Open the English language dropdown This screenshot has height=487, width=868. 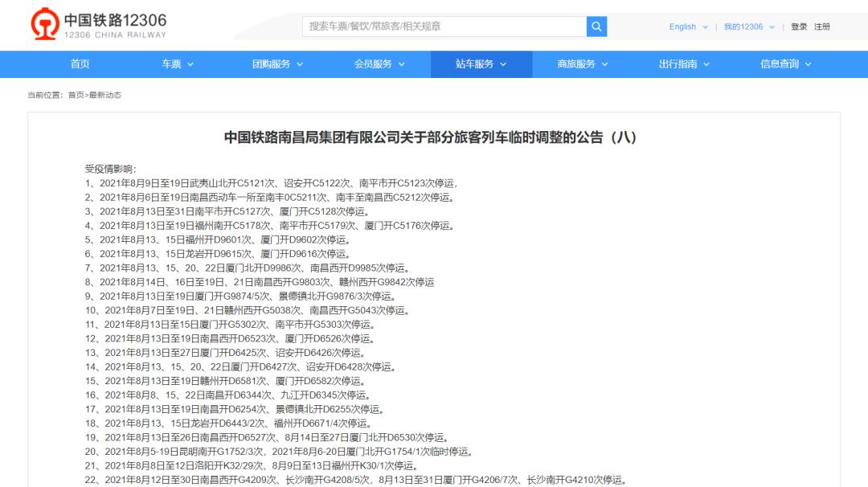pos(688,27)
